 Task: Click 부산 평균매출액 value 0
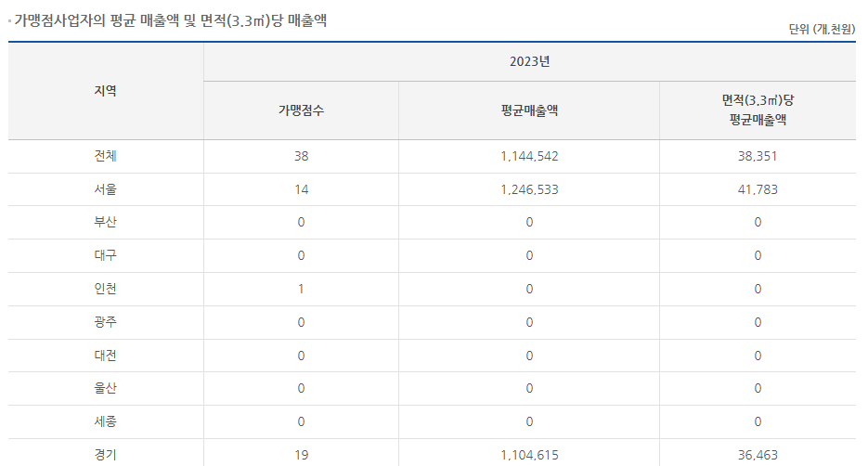pyautogui.click(x=529, y=222)
